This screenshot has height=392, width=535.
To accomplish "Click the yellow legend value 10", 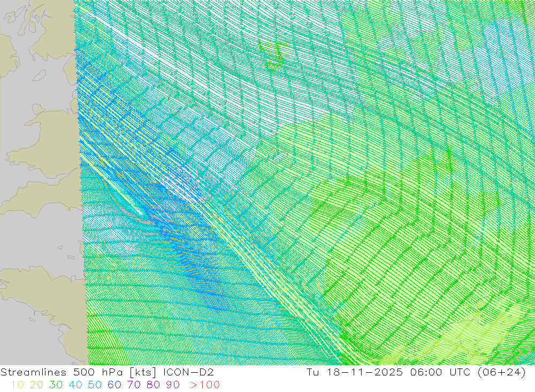I will (x=17, y=385).
